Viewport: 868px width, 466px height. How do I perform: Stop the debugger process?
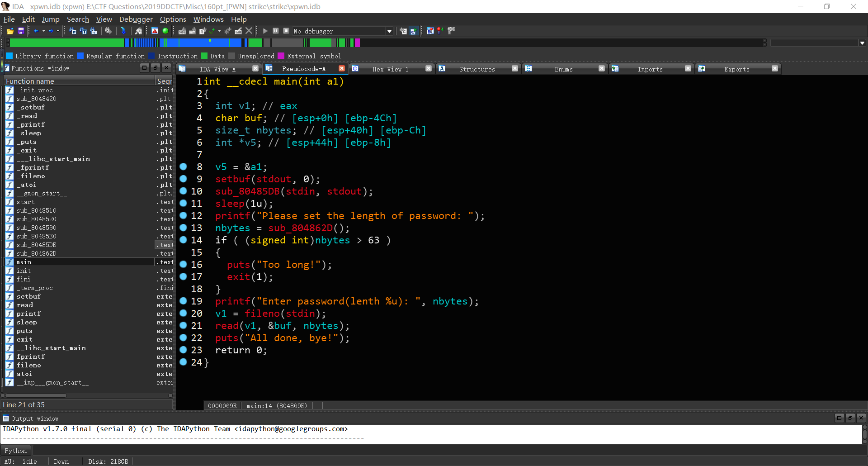click(286, 31)
